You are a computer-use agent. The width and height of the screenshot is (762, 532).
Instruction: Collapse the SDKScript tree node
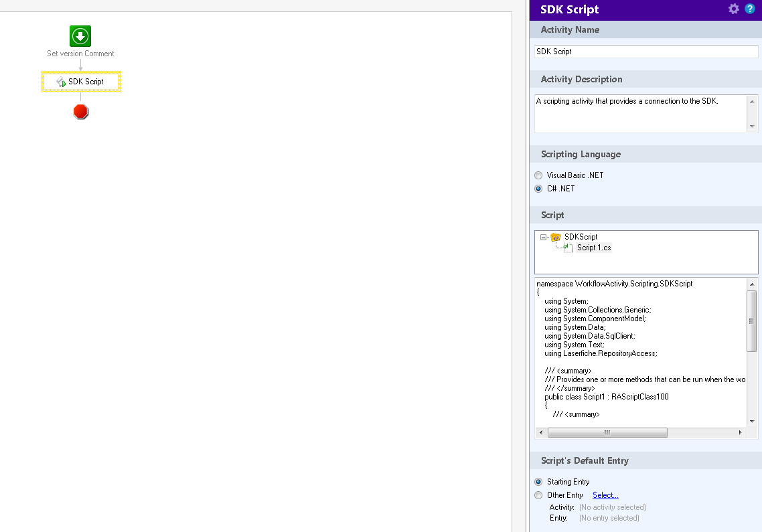[x=543, y=237]
